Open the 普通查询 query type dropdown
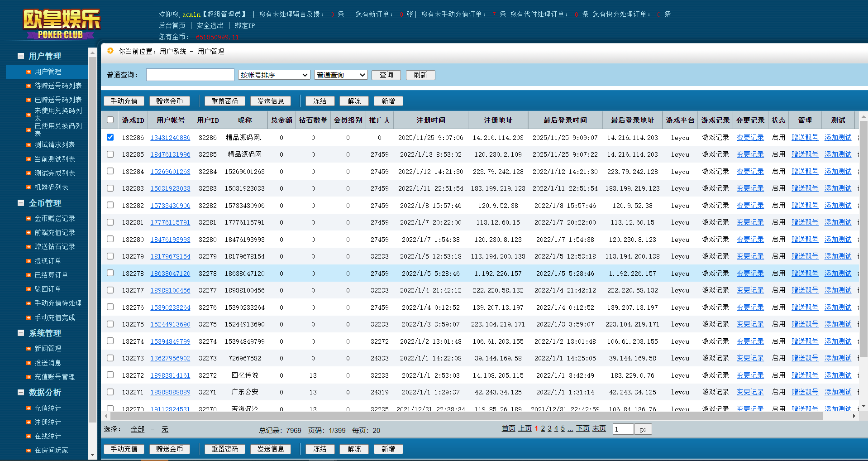 point(340,75)
